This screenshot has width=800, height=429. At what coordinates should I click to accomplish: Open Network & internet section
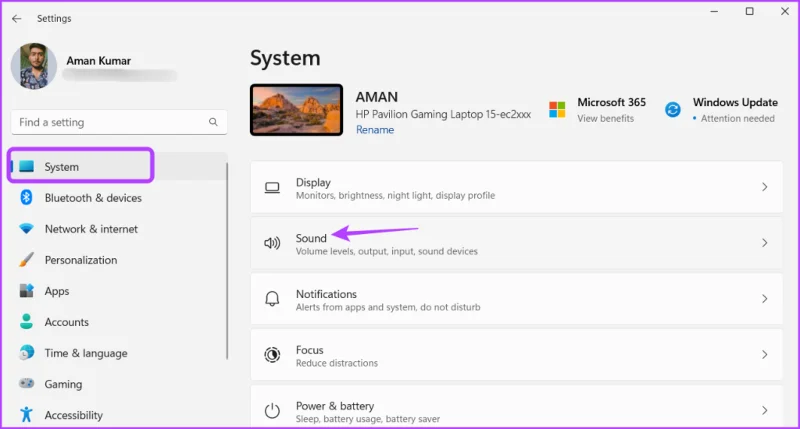tap(91, 229)
